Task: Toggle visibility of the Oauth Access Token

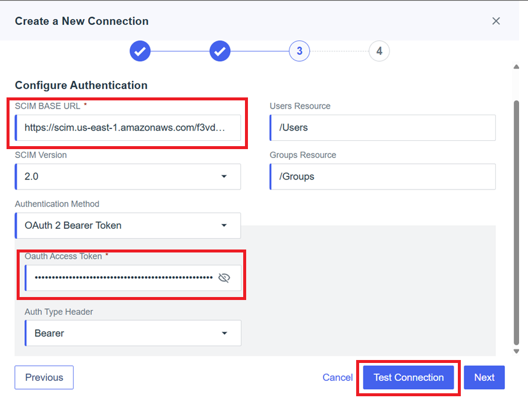Action: click(x=225, y=277)
